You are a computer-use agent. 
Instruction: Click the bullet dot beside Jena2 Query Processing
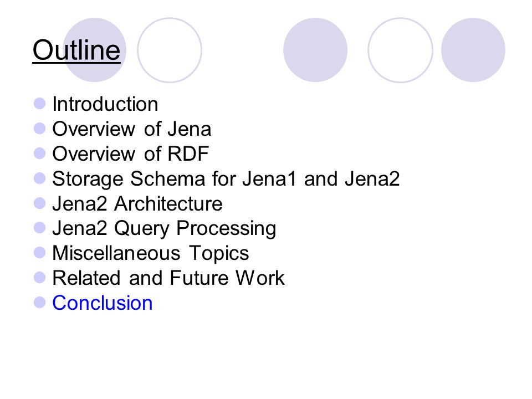(40, 228)
